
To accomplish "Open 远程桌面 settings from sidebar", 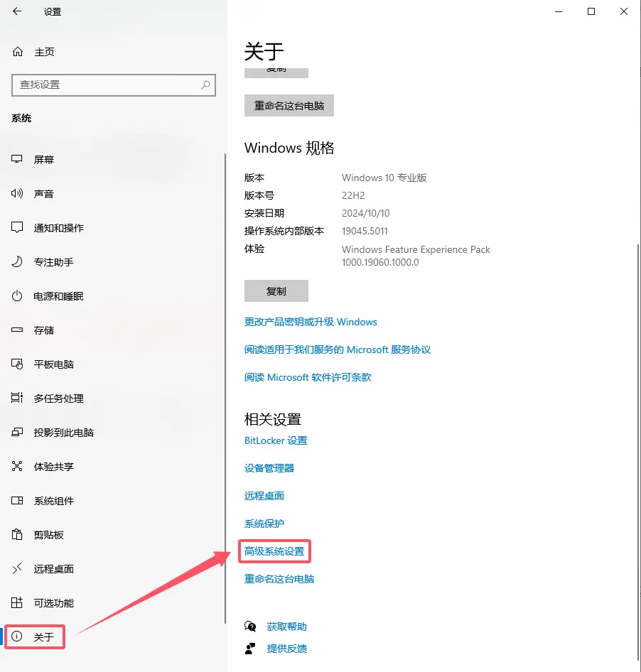I will click(50, 568).
